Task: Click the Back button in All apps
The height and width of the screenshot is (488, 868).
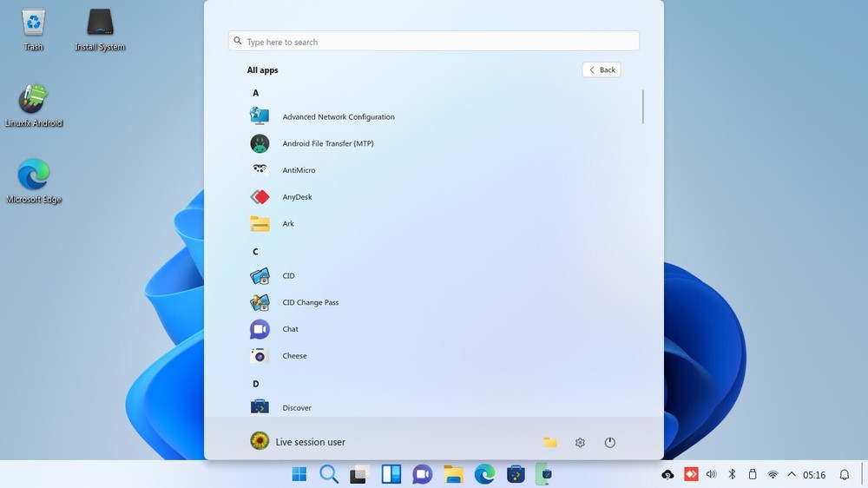Action: (602, 70)
